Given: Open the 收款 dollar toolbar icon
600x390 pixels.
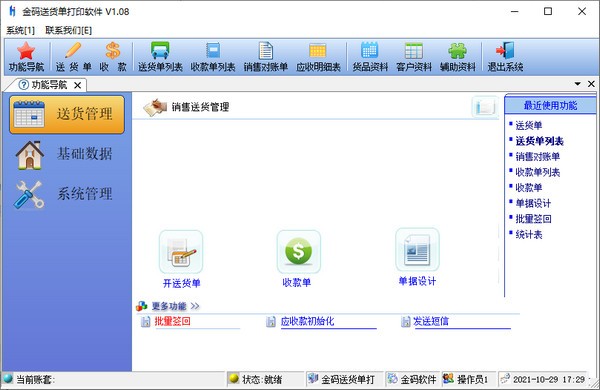Looking at the screenshot, I should point(113,57).
